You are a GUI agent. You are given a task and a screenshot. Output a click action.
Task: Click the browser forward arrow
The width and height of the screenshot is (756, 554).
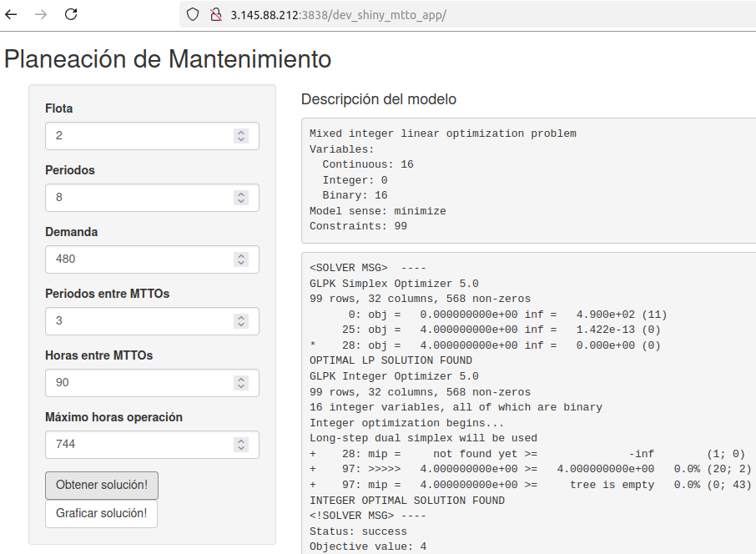[41, 14]
